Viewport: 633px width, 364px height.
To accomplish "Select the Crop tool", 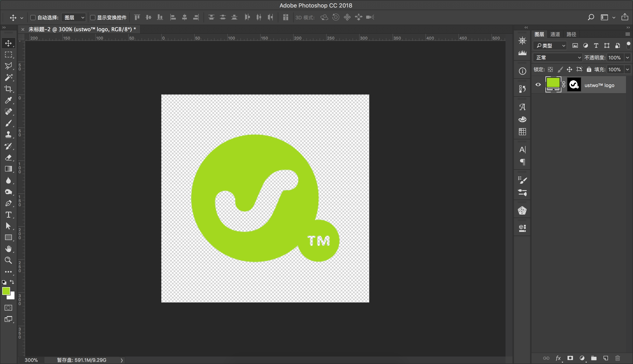I will click(8, 89).
